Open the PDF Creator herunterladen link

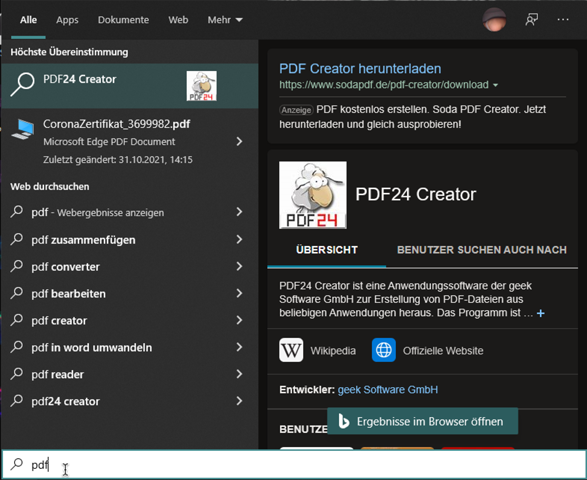click(360, 69)
